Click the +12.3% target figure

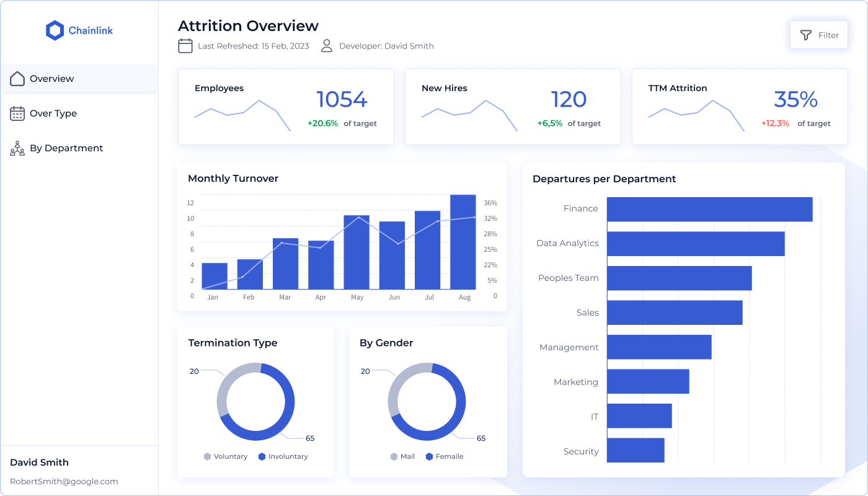(x=776, y=123)
